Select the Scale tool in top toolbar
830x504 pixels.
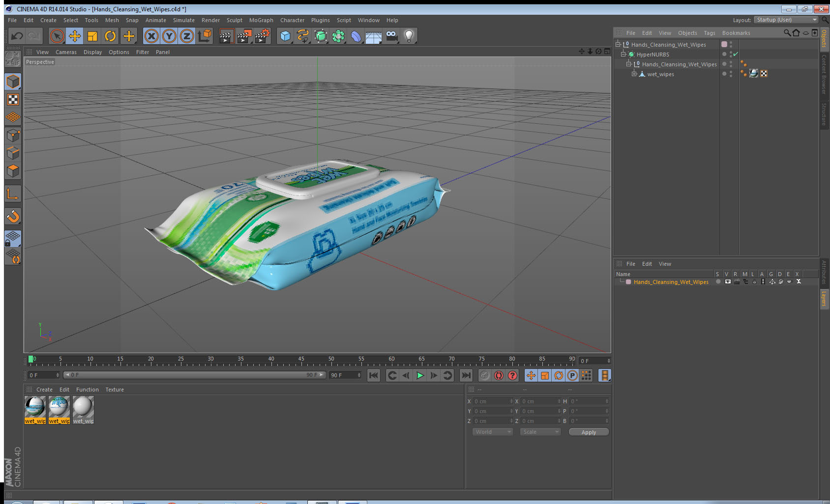[x=92, y=36]
